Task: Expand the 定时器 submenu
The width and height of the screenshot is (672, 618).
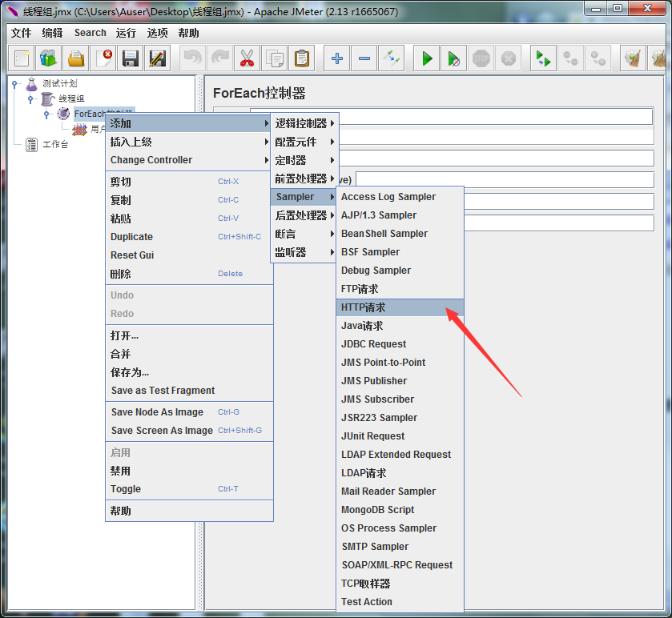Action: (x=304, y=160)
